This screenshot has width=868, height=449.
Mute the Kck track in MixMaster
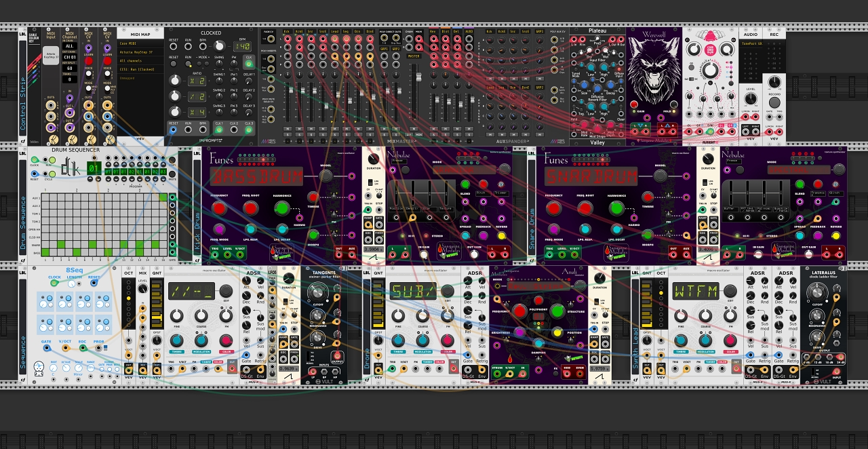[288, 129]
